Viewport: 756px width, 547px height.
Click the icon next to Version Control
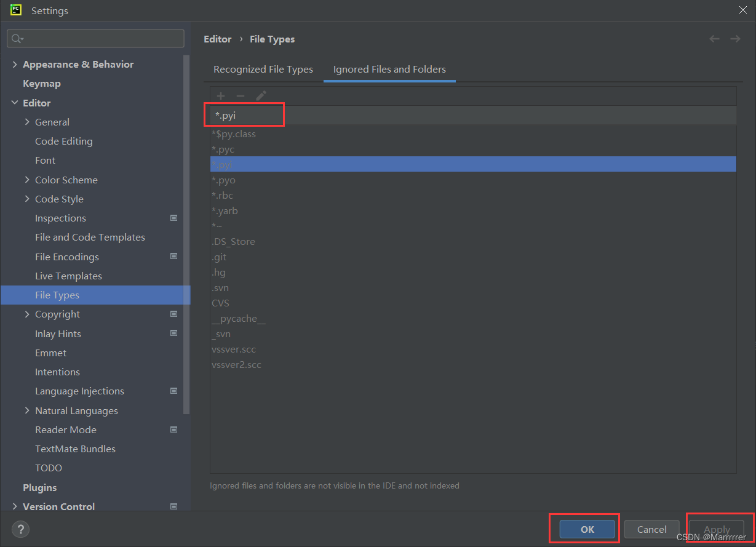click(x=173, y=506)
